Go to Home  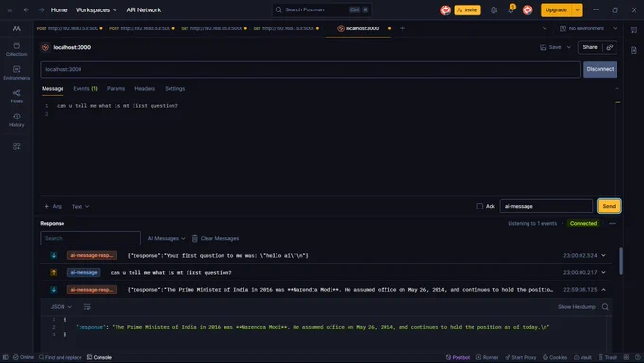(59, 9)
